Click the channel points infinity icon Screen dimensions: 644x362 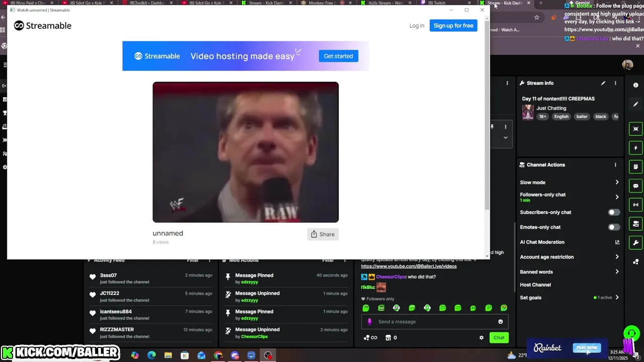(x=370, y=338)
